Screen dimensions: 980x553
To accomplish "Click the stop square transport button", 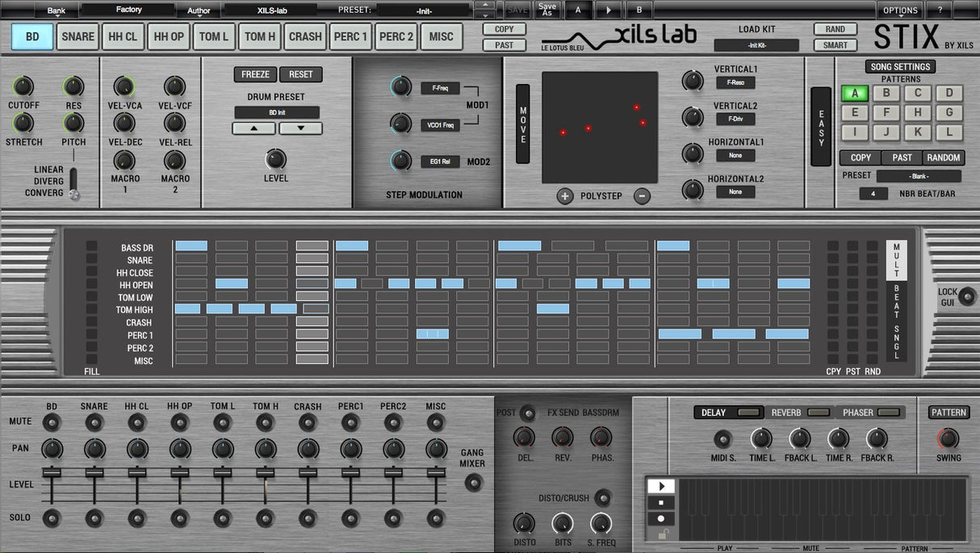I will pos(661,502).
